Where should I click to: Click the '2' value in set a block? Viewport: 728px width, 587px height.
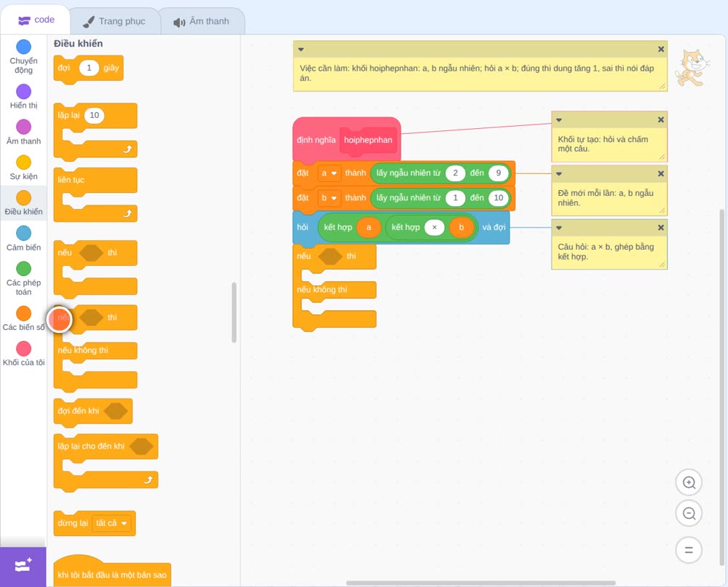(456, 173)
